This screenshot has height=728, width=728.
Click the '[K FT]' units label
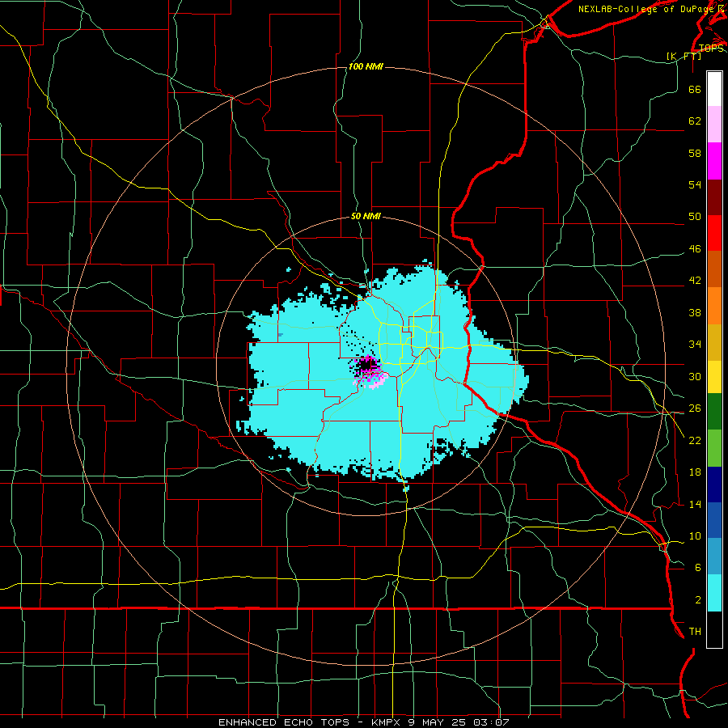pyautogui.click(x=684, y=56)
